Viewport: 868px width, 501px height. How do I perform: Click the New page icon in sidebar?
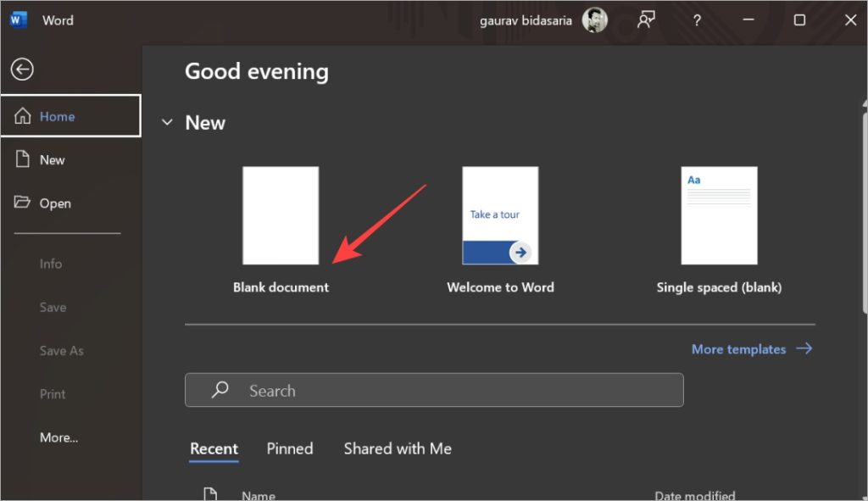[x=23, y=159]
